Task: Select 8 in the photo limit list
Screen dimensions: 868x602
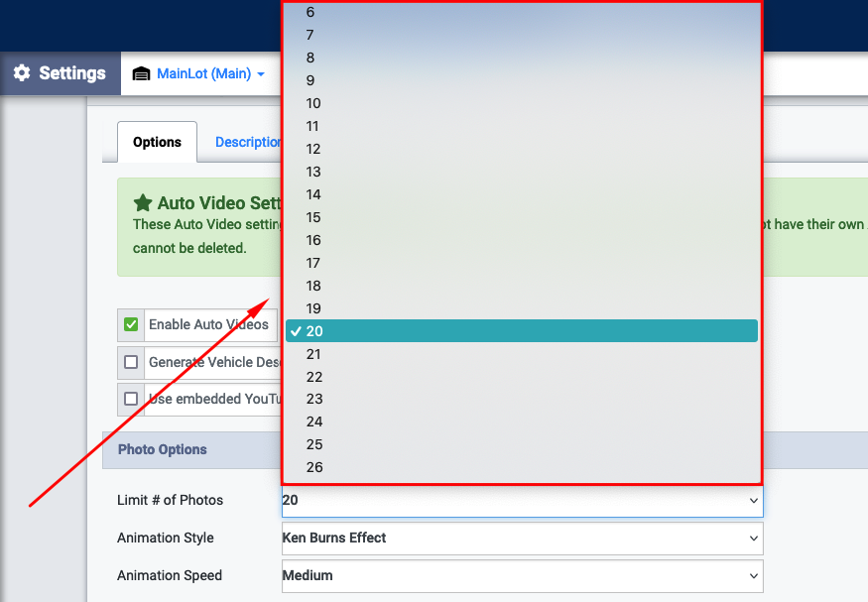Action: pos(522,58)
